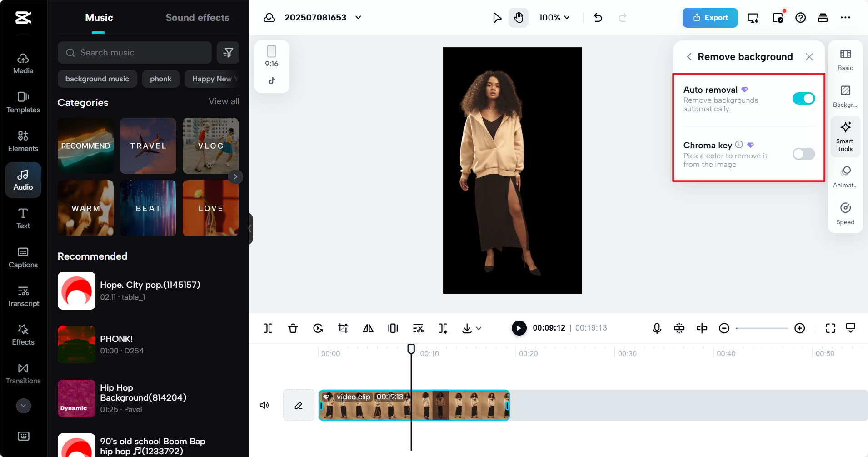This screenshot has height=457, width=868.
Task: Disable the Auto removal toggle
Action: point(803,99)
